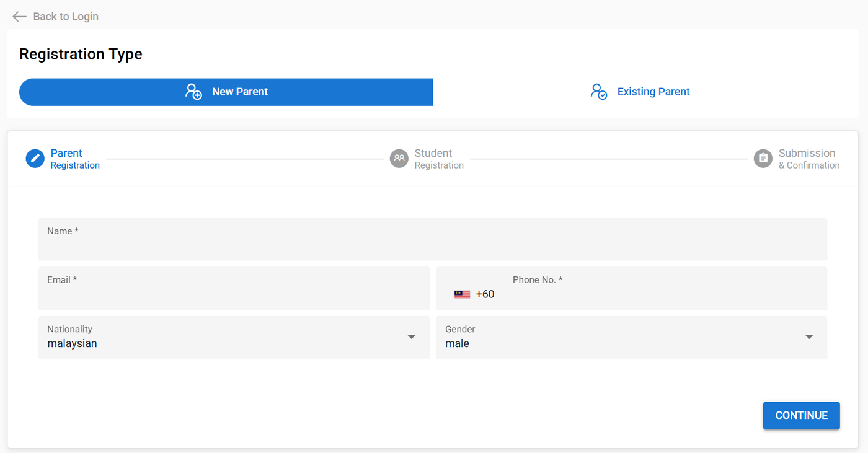The height and width of the screenshot is (453, 868).
Task: Open the Gender dropdown
Action: [631, 337]
